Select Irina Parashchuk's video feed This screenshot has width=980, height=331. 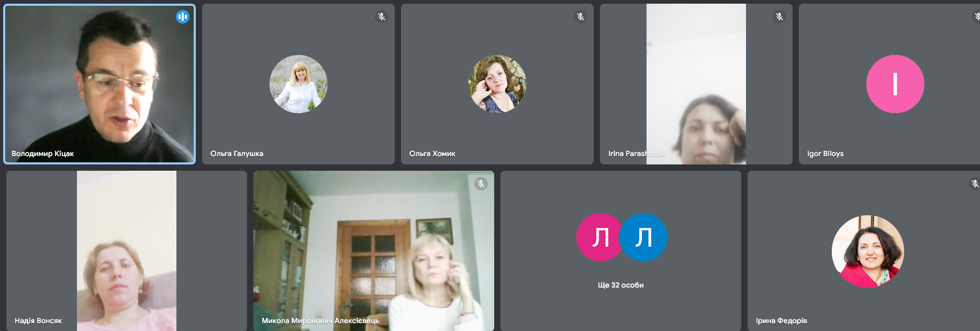696,84
